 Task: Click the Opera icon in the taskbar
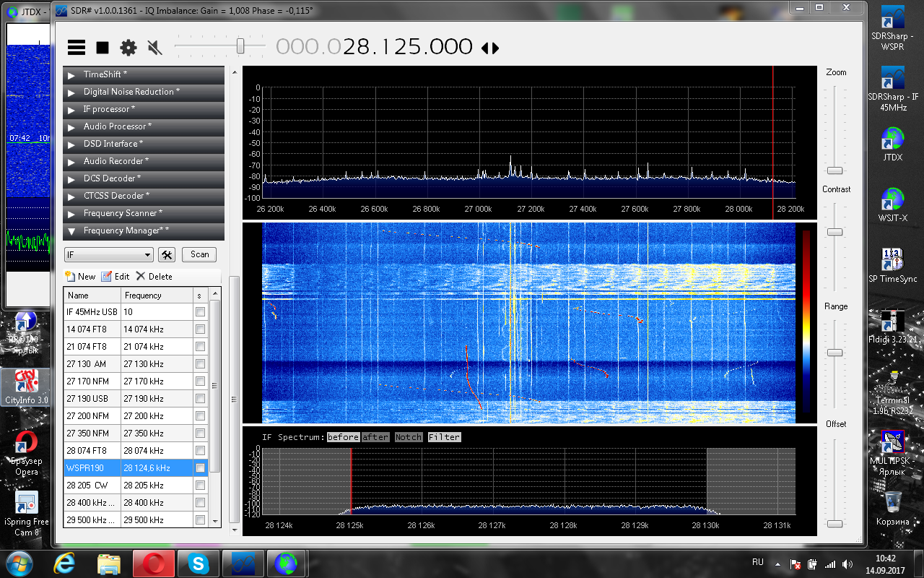[152, 563]
